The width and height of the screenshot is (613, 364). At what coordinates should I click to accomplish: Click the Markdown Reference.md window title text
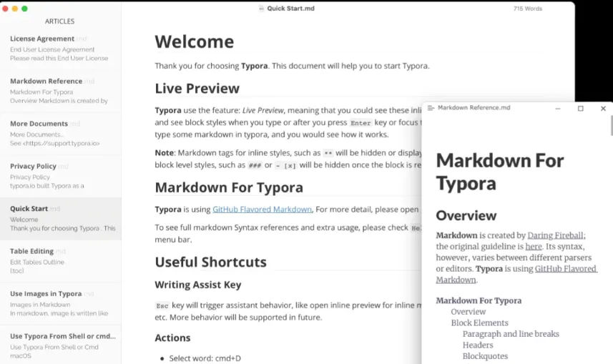point(474,107)
